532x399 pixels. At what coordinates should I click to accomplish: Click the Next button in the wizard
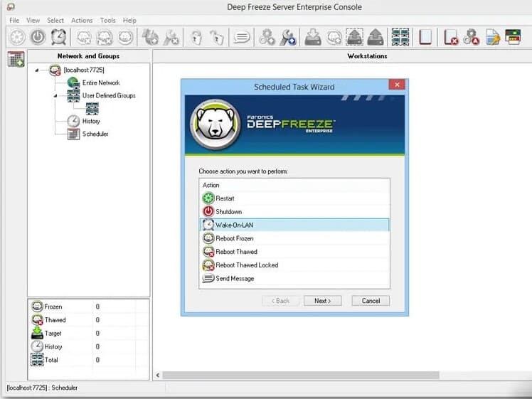(x=322, y=301)
